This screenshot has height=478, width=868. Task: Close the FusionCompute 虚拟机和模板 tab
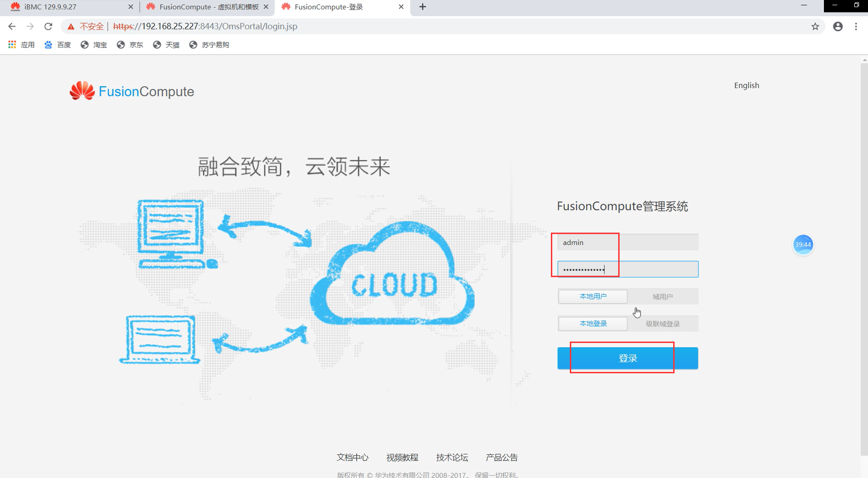click(266, 7)
